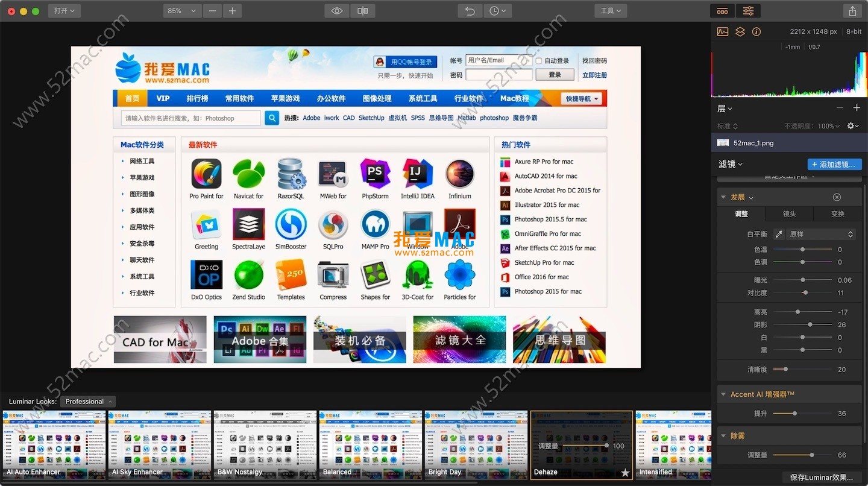Viewport: 868px width, 486px height.
Task: Switch to the 镜头 tab
Action: pos(789,214)
